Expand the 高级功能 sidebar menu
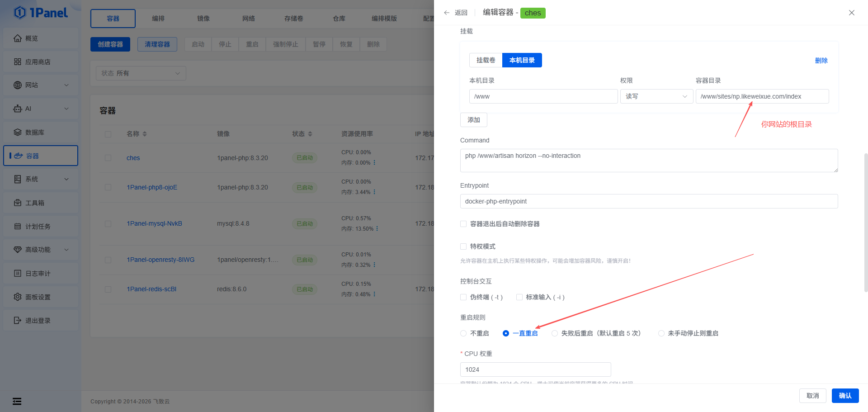This screenshot has width=868, height=412. (66, 250)
